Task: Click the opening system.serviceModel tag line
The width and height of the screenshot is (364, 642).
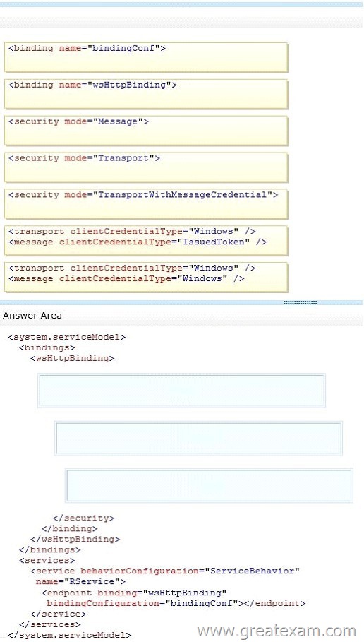Action: click(67, 338)
